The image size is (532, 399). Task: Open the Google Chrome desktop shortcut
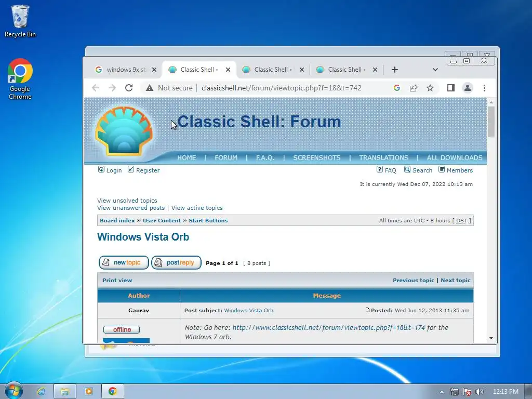pyautogui.click(x=20, y=79)
